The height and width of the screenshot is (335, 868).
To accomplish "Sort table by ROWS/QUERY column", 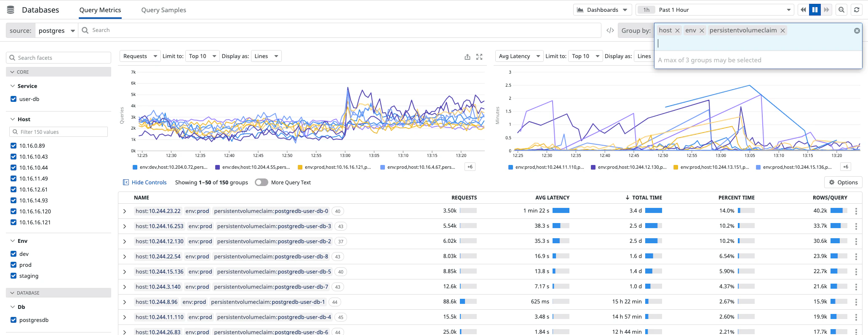I will point(830,197).
